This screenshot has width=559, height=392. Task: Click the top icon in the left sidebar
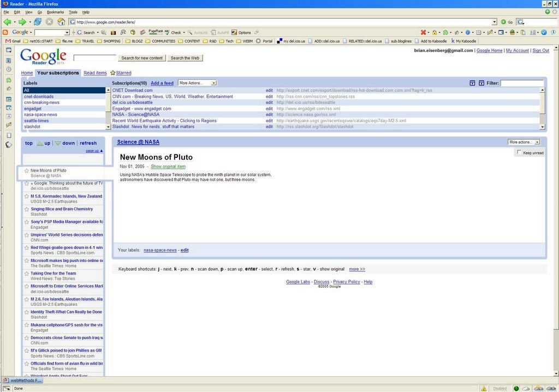click(9, 51)
